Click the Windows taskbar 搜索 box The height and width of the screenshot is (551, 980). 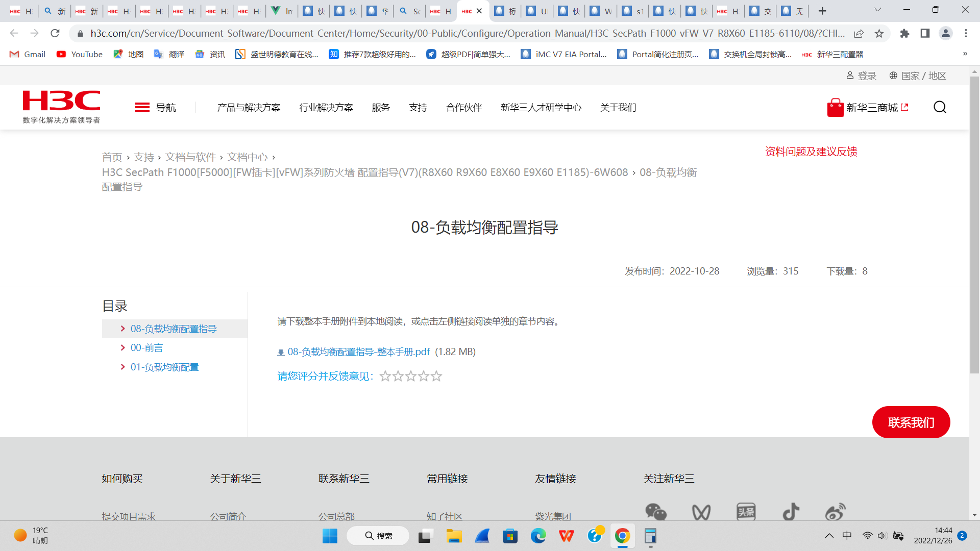tap(378, 536)
